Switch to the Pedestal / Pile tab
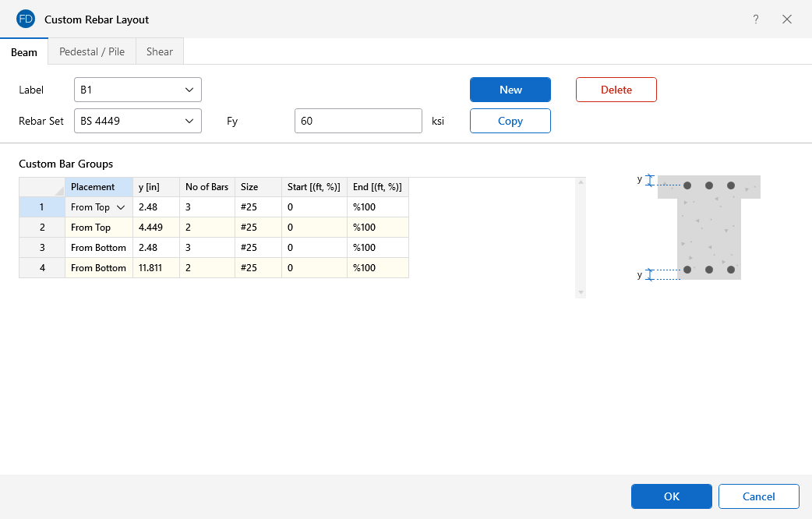The width and height of the screenshot is (812, 519). tap(92, 52)
